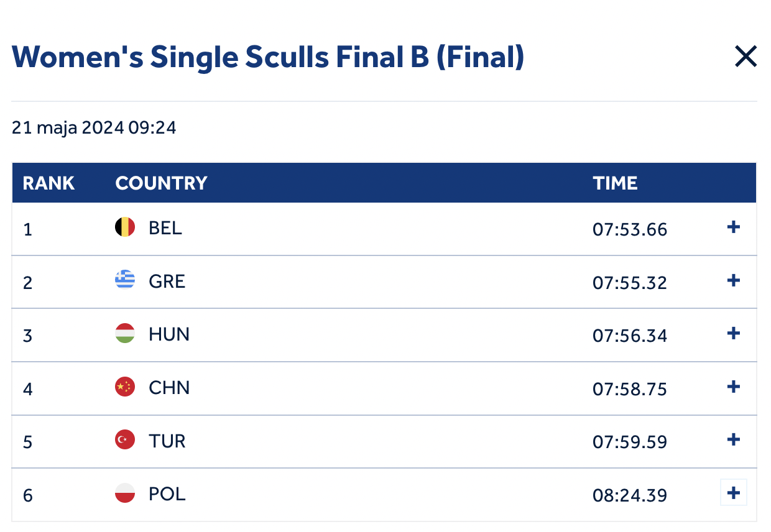Click the 08:24.39 time for POL
Screen dimensions: 771x532
pos(629,495)
